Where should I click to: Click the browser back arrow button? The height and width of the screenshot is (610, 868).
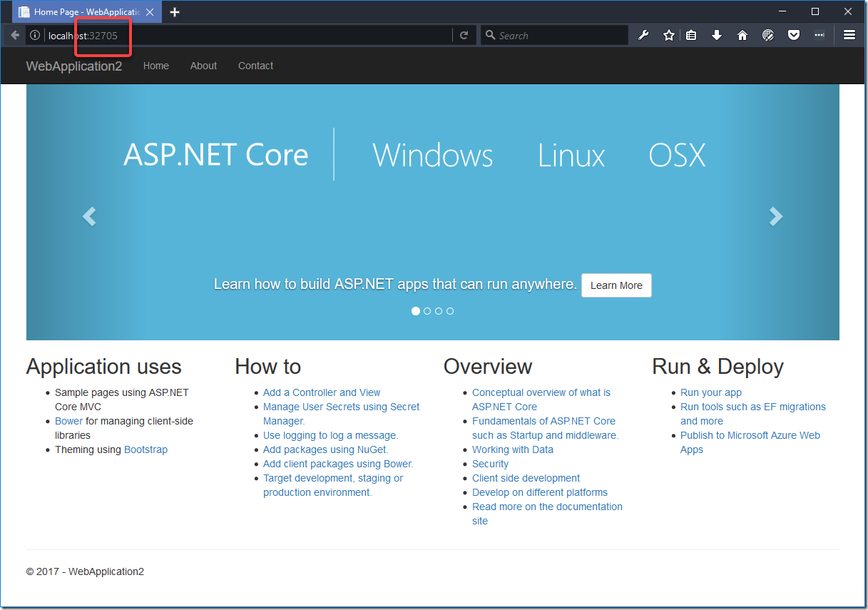click(x=15, y=35)
